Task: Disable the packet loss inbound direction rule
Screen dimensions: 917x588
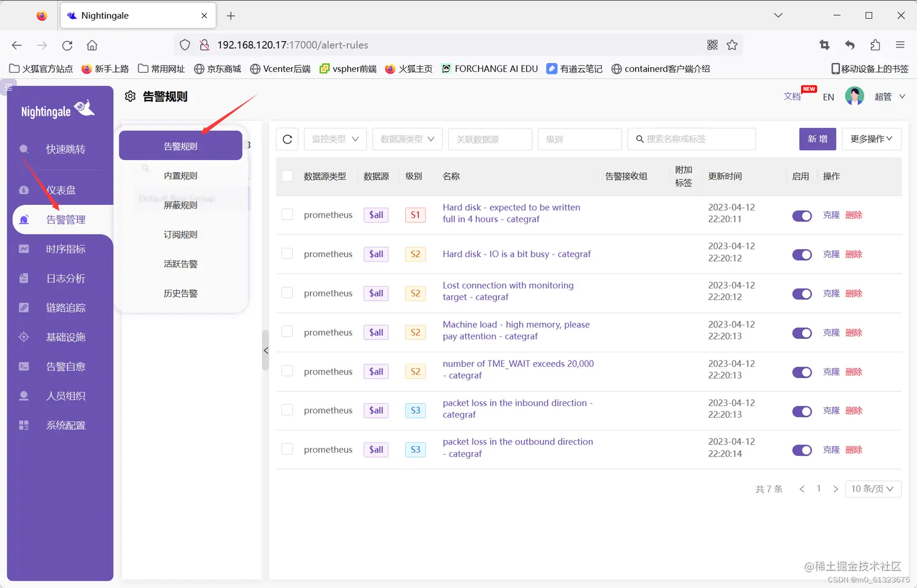Action: pos(802,412)
